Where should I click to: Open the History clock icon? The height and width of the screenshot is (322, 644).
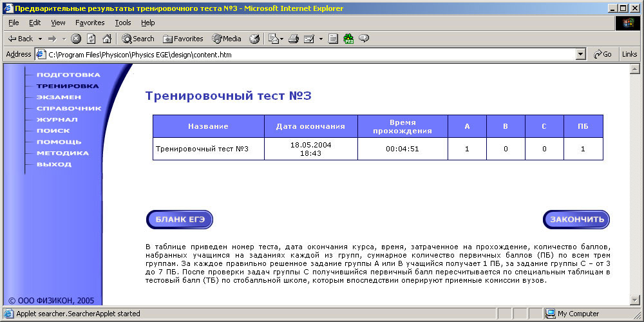pyautogui.click(x=254, y=39)
